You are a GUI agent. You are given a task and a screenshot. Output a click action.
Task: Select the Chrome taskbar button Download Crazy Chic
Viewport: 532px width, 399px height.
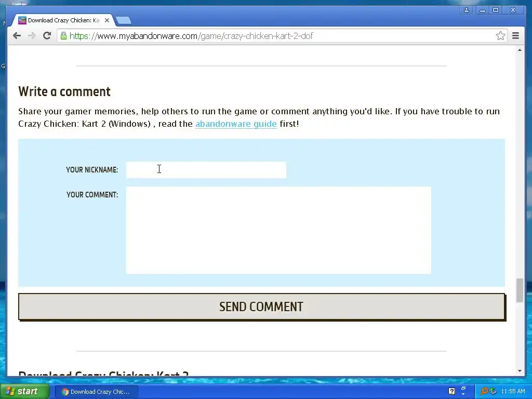[x=96, y=392]
